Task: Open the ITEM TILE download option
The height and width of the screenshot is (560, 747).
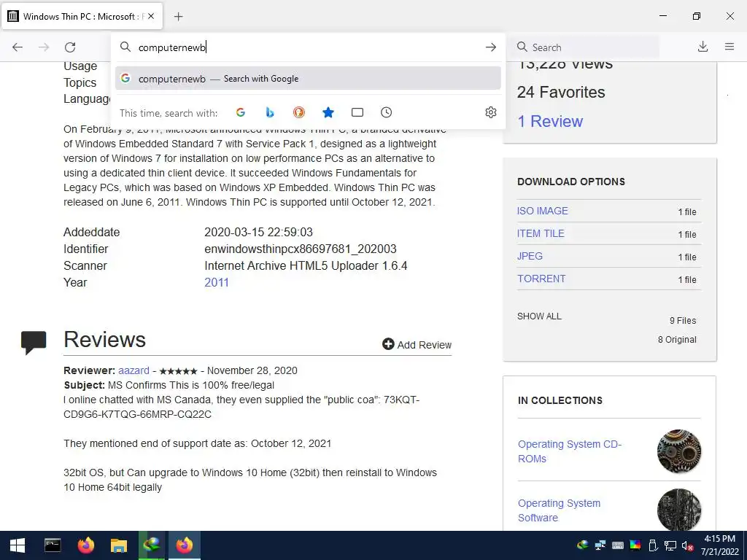Action: click(x=541, y=233)
